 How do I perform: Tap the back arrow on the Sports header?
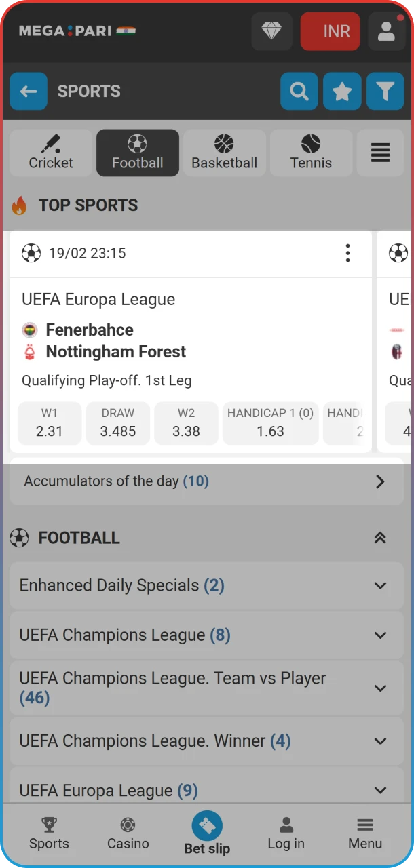point(29,91)
